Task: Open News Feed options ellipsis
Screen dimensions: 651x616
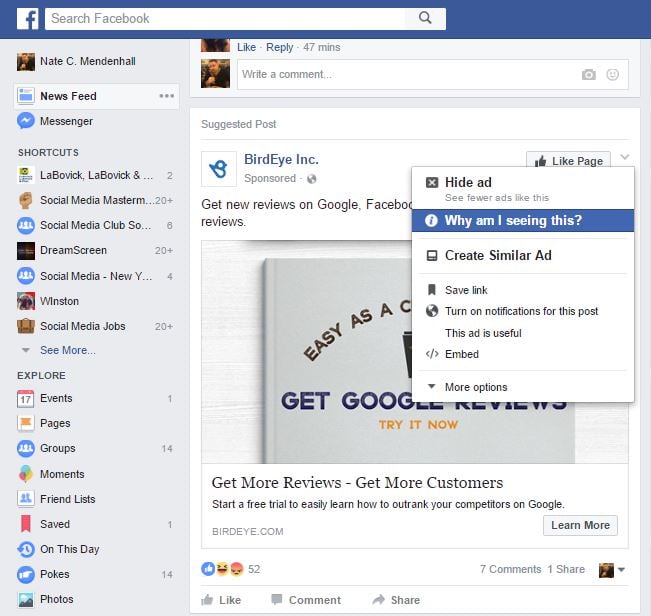Action: pos(166,96)
